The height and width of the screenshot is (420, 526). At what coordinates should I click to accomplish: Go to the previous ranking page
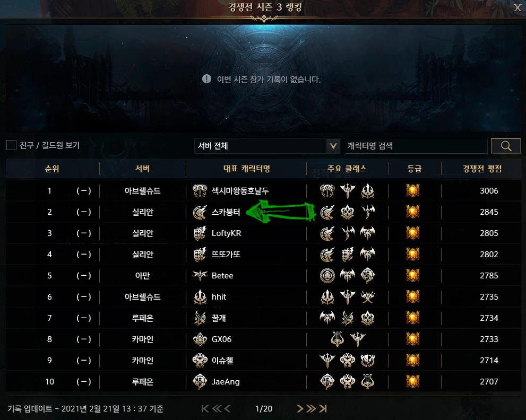228,408
